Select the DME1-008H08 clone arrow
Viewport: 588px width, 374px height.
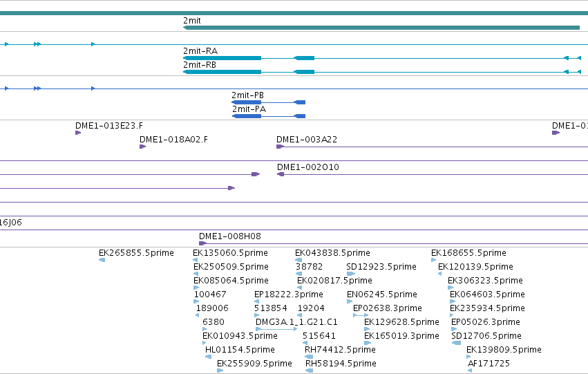[203, 243]
